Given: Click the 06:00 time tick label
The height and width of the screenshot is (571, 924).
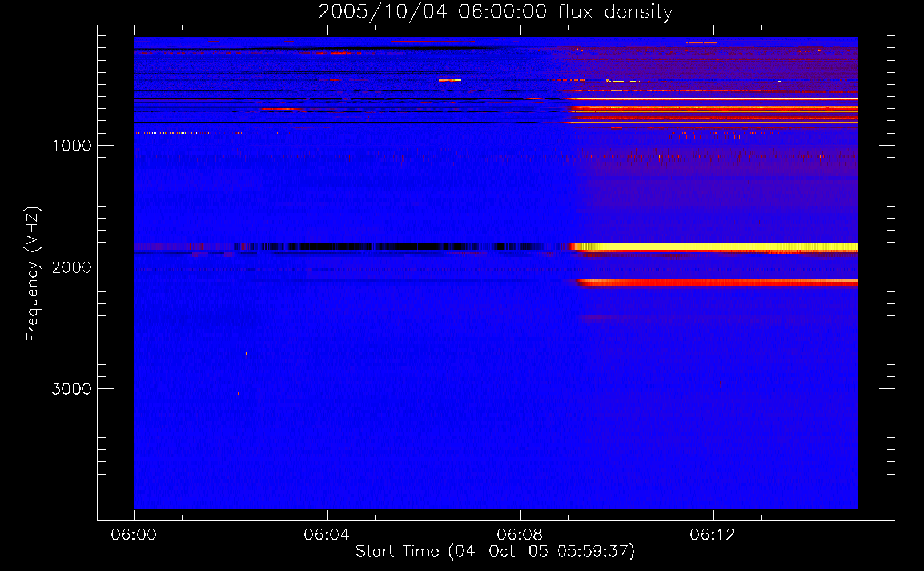Looking at the screenshot, I should point(134,534).
